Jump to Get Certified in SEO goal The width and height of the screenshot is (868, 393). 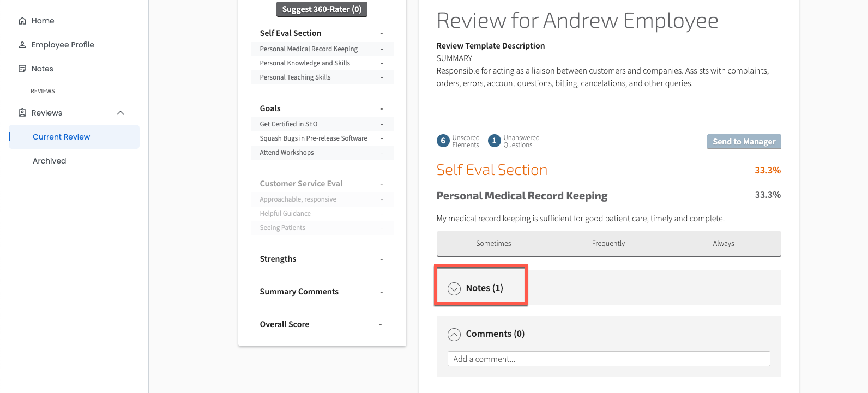(x=322, y=124)
